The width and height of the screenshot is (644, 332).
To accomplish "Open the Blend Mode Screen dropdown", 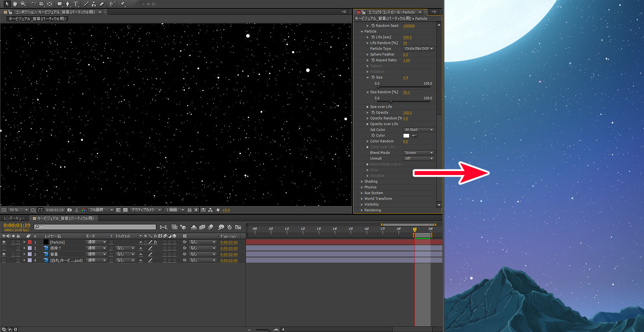I will point(419,153).
